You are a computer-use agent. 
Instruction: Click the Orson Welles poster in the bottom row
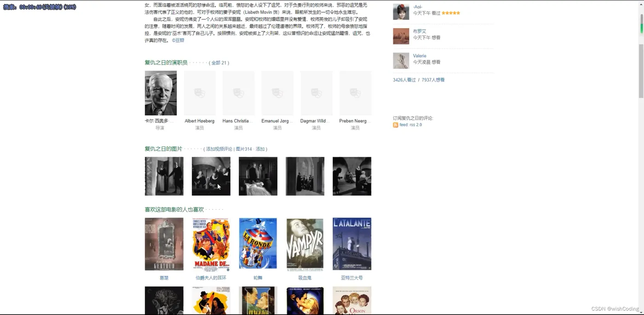coord(351,301)
